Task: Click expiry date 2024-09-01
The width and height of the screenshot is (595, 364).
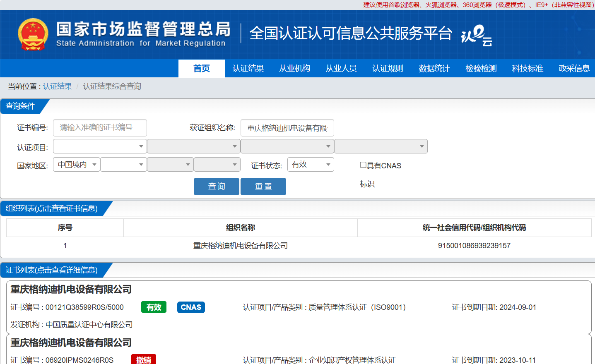Action: point(518,307)
